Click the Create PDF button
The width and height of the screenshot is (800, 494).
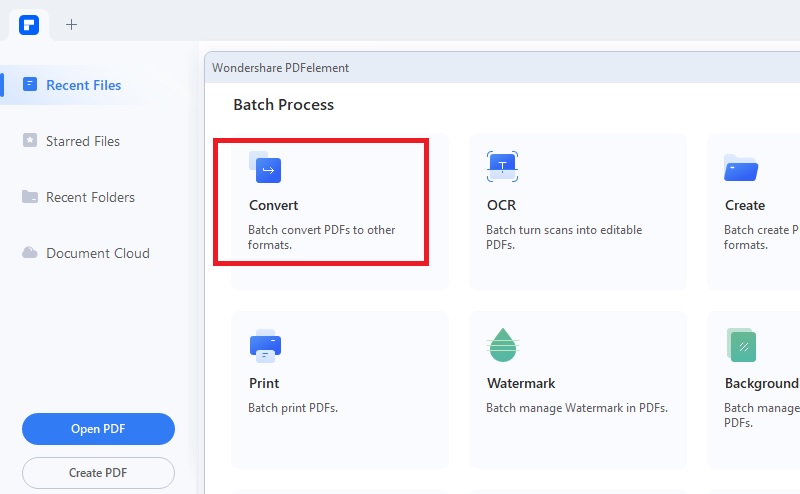[x=98, y=473]
